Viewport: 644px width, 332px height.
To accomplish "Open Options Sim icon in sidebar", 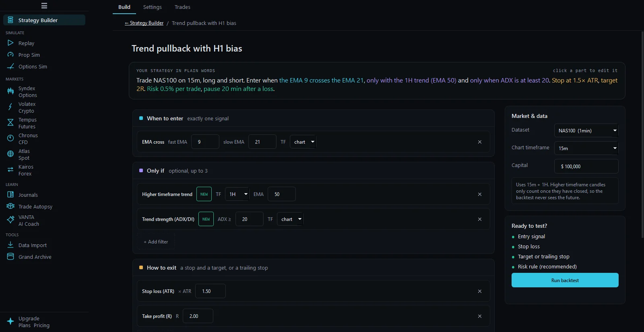I will click(x=10, y=66).
